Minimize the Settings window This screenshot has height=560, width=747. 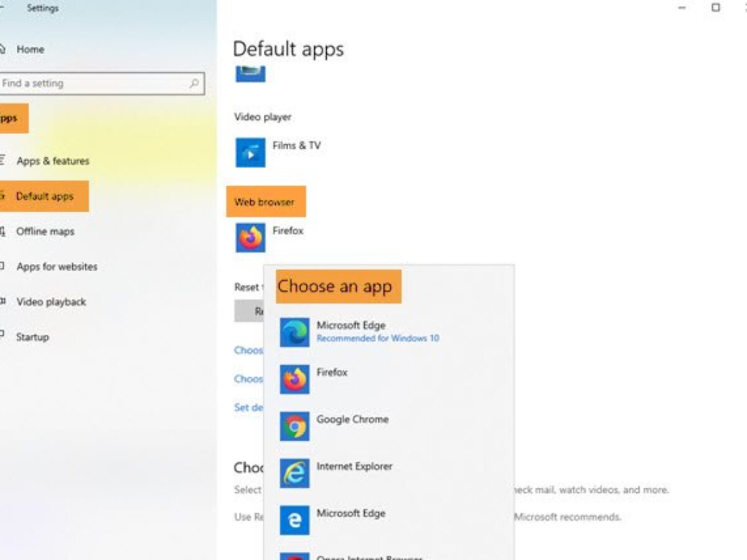coord(682,8)
